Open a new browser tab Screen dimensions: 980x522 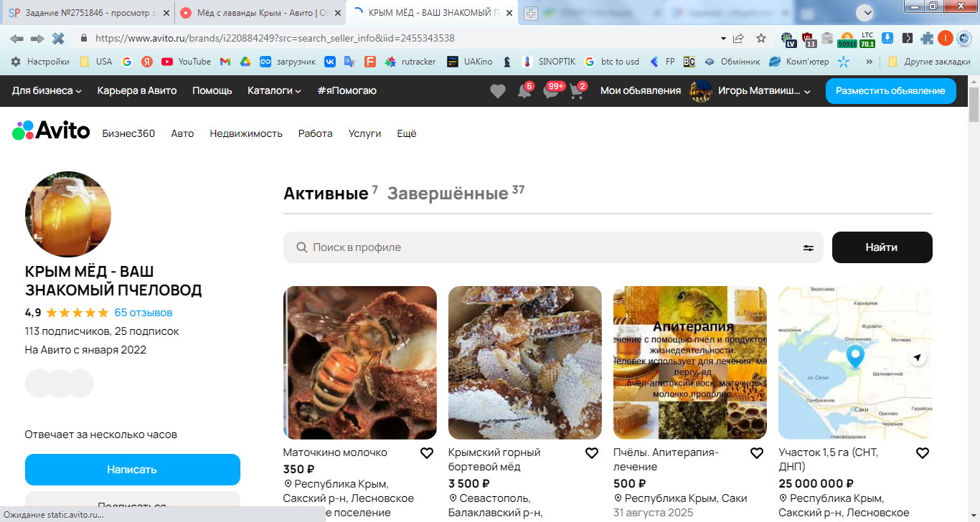coord(531,13)
